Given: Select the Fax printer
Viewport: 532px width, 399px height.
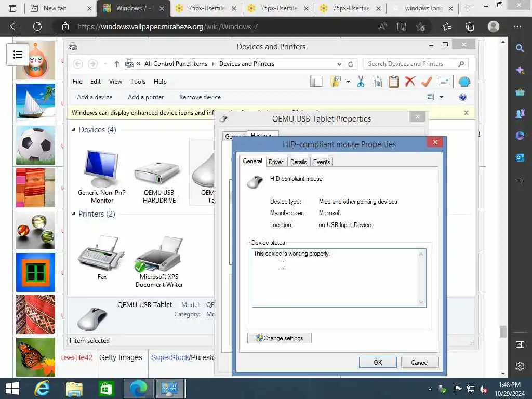Looking at the screenshot, I should (x=102, y=258).
